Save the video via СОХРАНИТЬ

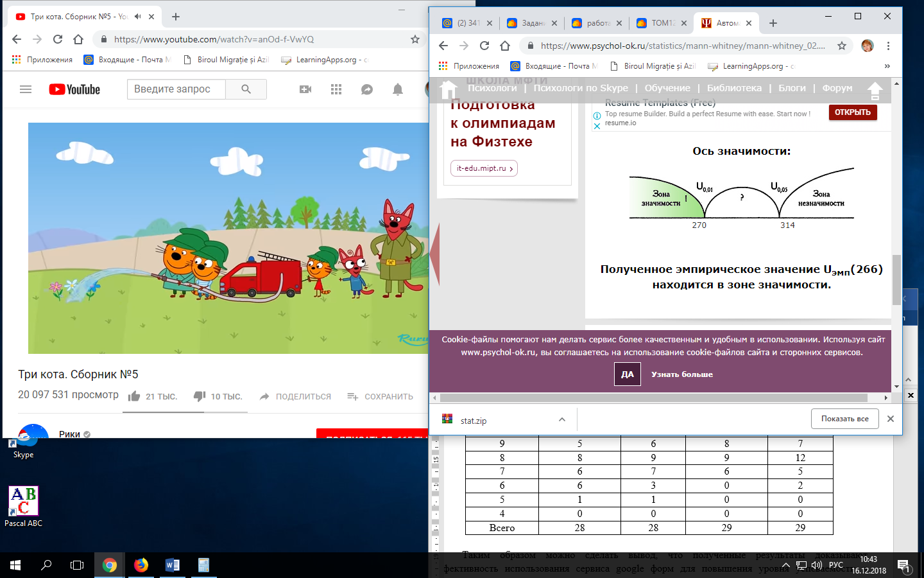(380, 396)
